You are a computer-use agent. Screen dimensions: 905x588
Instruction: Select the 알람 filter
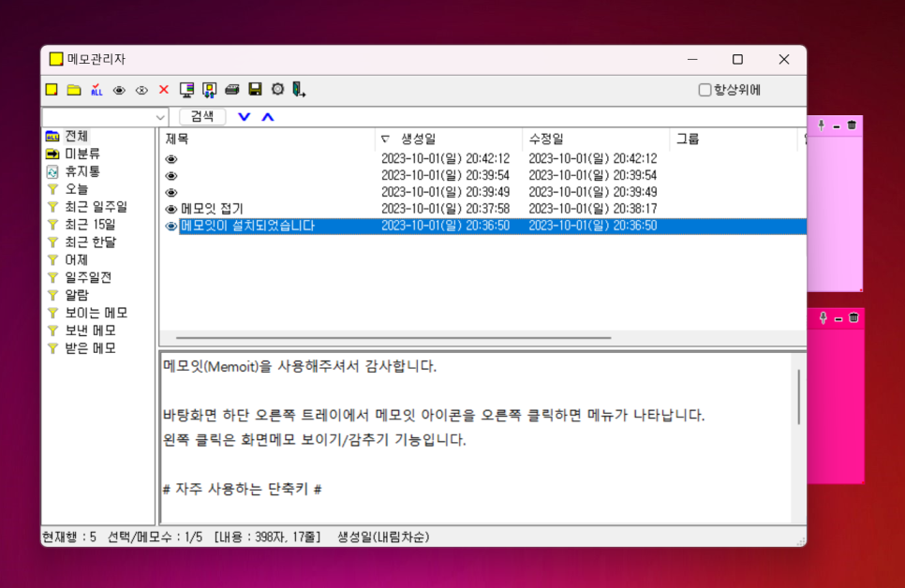(x=76, y=295)
